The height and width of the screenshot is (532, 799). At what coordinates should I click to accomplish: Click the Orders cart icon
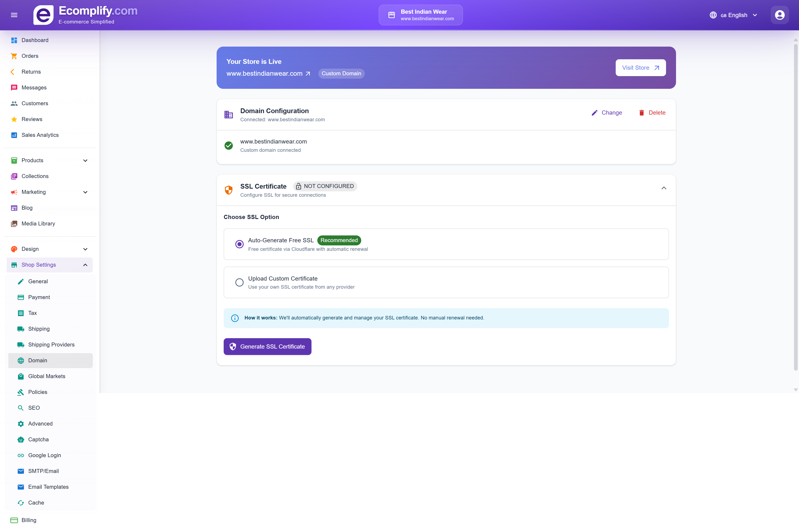coord(14,56)
